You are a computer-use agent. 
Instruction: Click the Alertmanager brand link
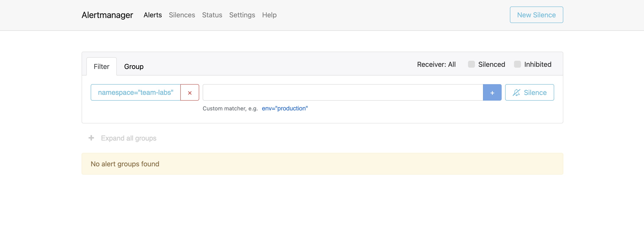[x=107, y=15]
